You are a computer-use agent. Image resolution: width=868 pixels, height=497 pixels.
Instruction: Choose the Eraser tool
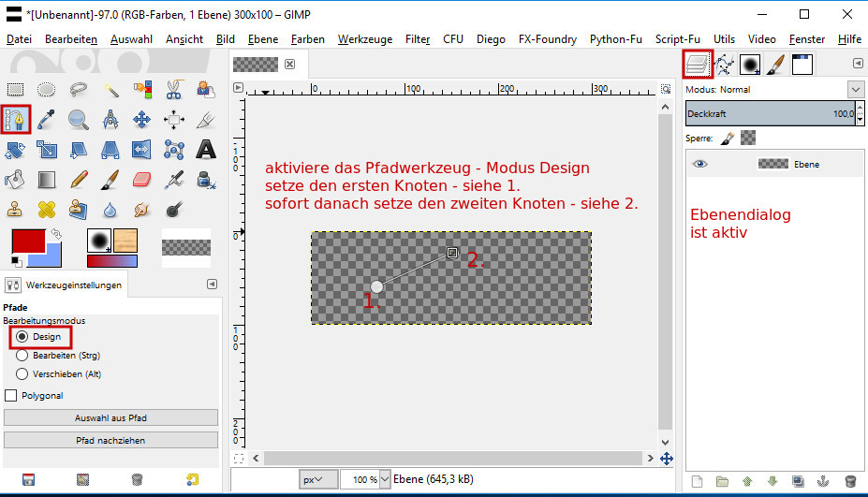point(141,180)
